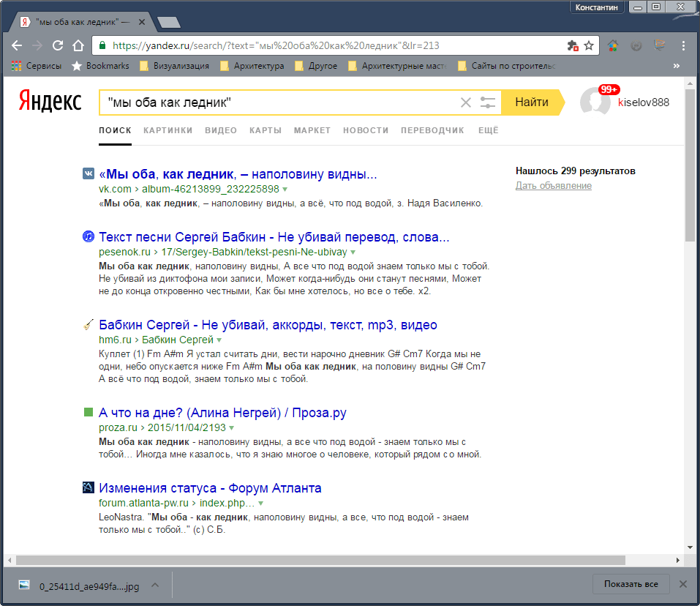Open «Мы оба, как ледник» VK result
Screen dimensions: 700x606
(238, 174)
